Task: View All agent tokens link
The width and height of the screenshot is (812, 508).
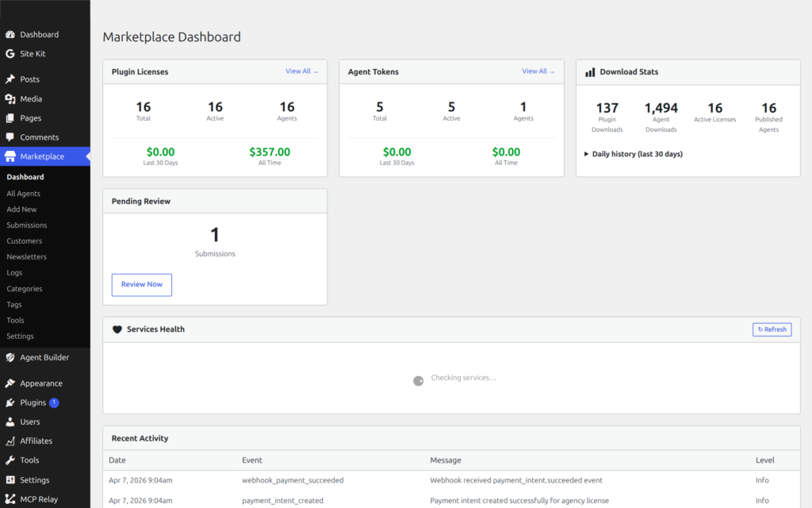Action: tap(538, 71)
